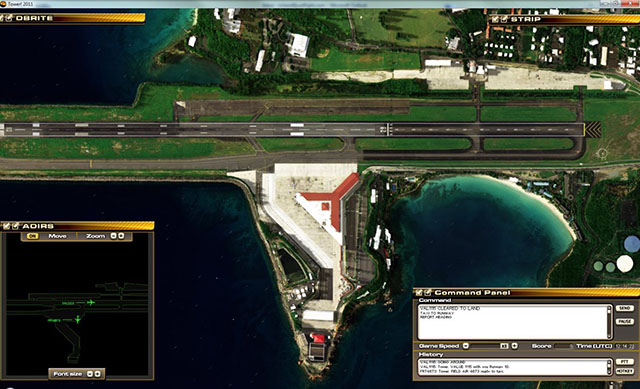The width and height of the screenshot is (640, 389).
Task: Click the Game Speed slider handle
Action: [504, 346]
